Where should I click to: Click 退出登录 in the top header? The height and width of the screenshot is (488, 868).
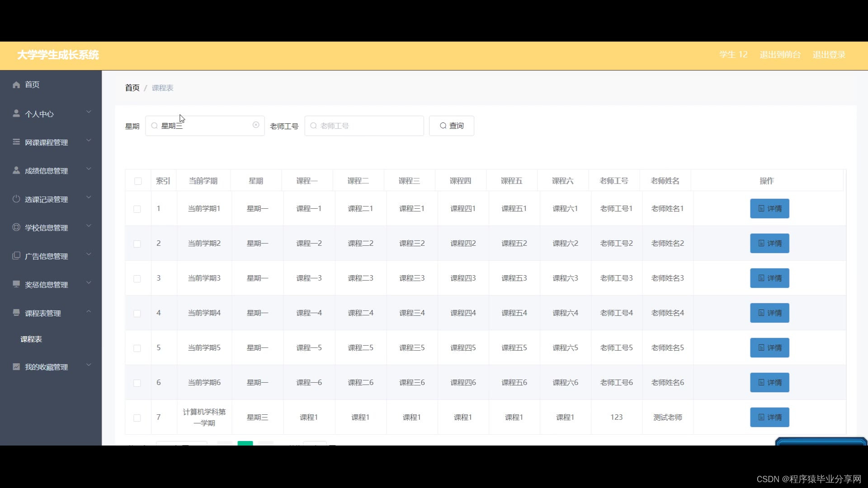829,55
